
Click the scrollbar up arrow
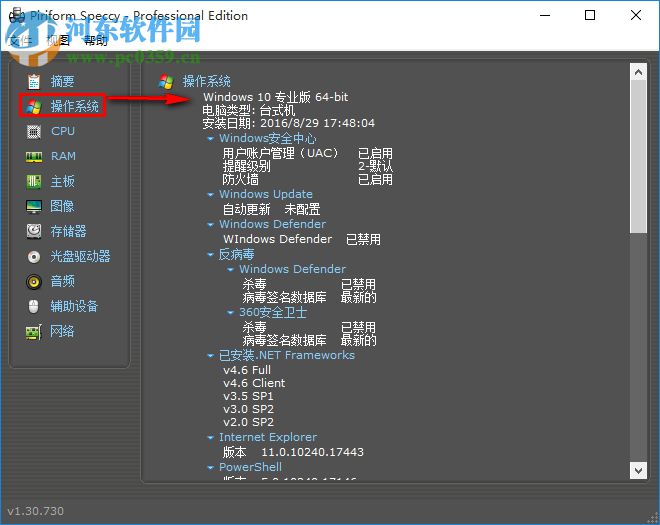click(638, 72)
